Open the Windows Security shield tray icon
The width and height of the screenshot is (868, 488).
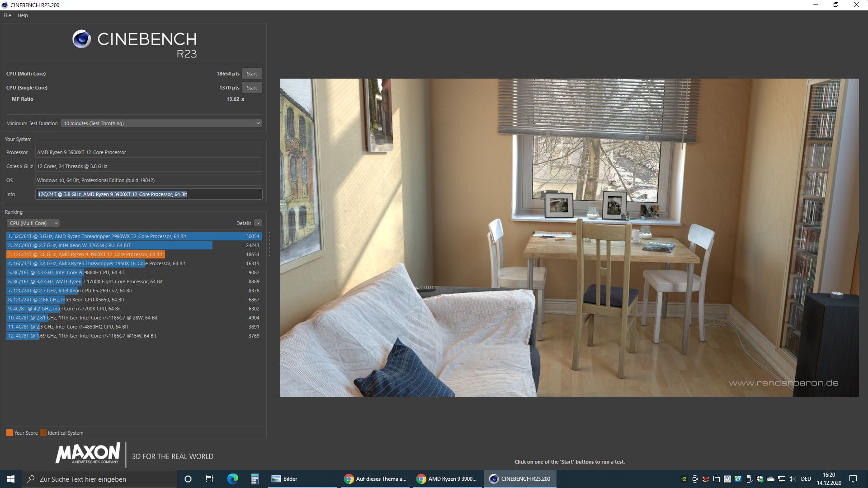click(760, 479)
